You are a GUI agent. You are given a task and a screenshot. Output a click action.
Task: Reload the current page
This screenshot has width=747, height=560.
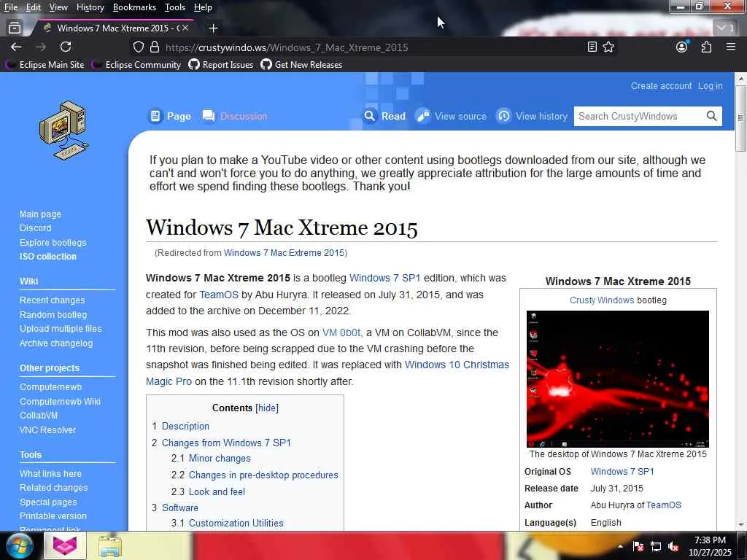(66, 47)
